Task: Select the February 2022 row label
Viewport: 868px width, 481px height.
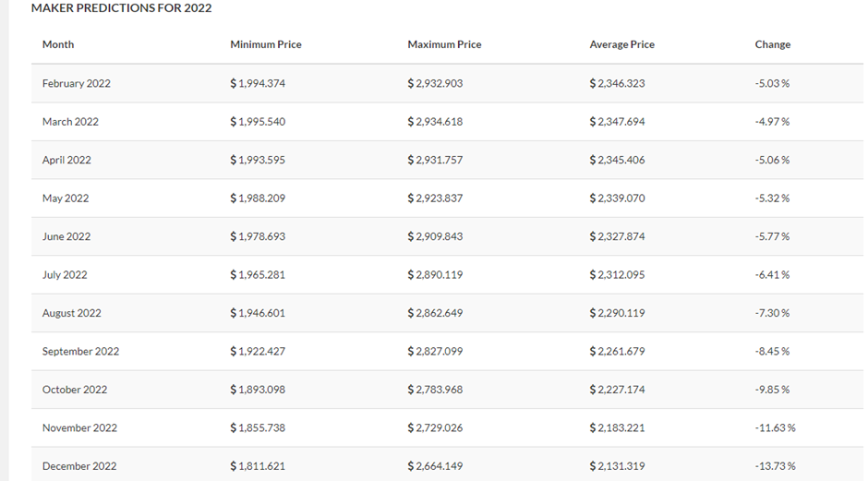Action: pos(77,83)
